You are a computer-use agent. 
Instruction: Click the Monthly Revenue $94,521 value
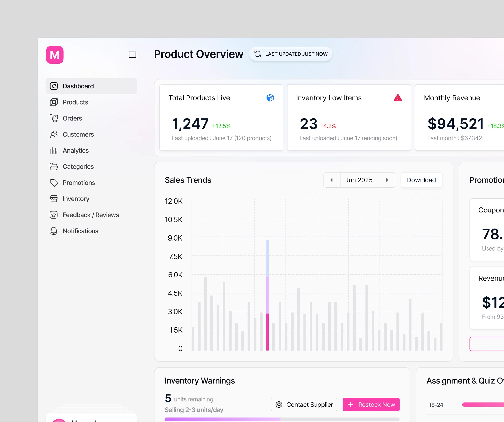click(x=456, y=124)
